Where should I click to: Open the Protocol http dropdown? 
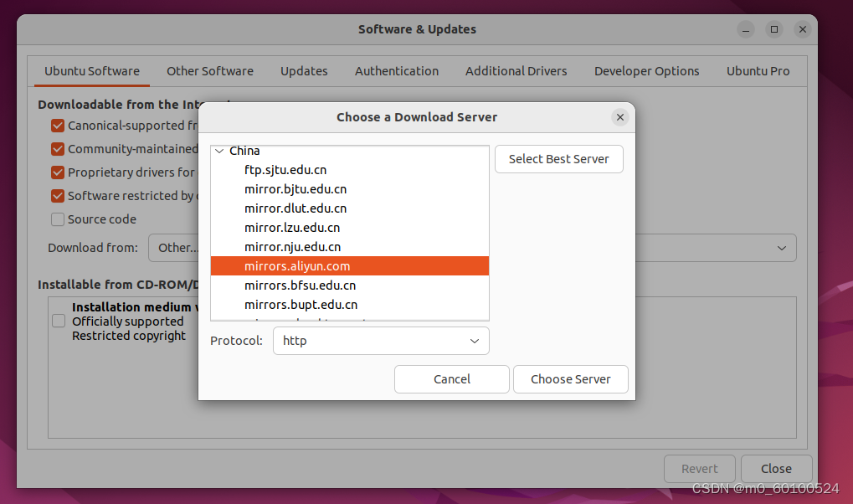[x=381, y=341]
